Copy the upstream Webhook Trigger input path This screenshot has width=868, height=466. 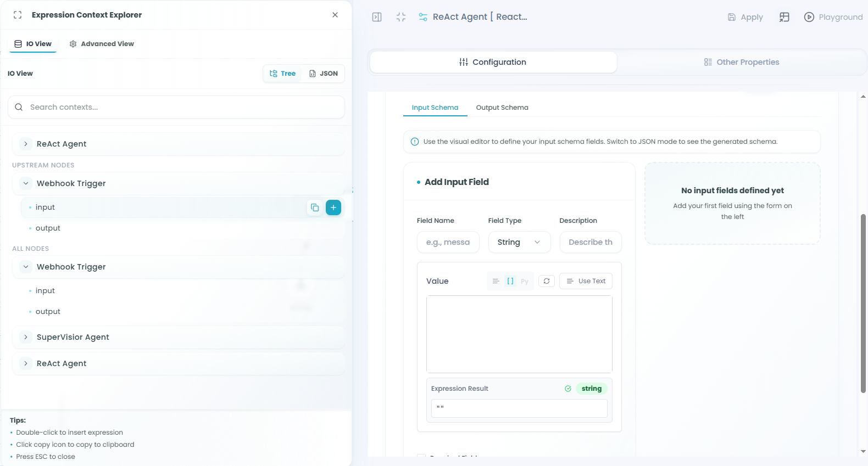pyautogui.click(x=315, y=207)
